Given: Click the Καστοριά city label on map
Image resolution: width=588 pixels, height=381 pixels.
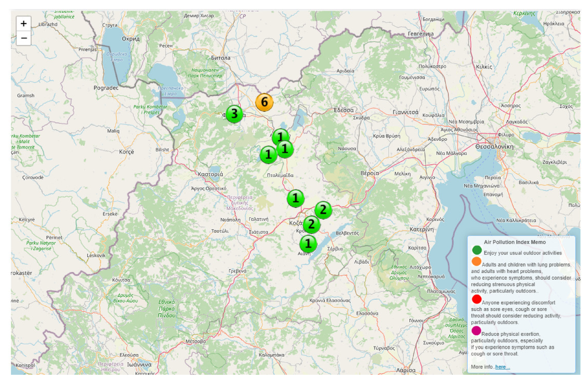Looking at the screenshot, I should pos(210,174).
